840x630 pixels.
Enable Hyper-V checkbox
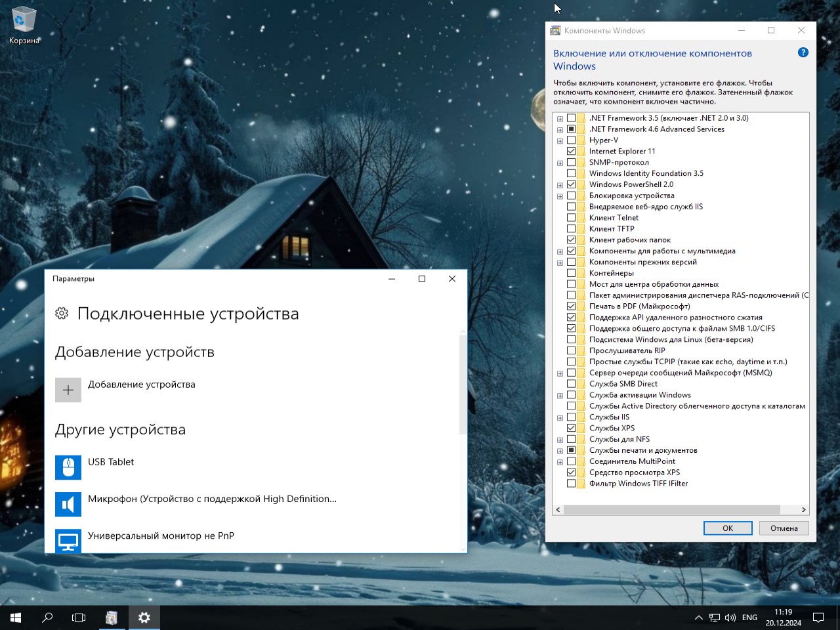pyautogui.click(x=571, y=140)
